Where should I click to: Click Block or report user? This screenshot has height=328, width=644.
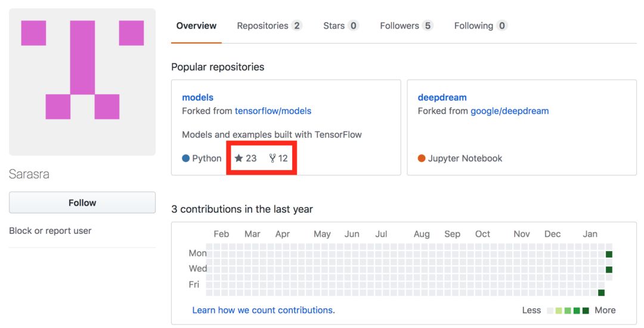[50, 231]
